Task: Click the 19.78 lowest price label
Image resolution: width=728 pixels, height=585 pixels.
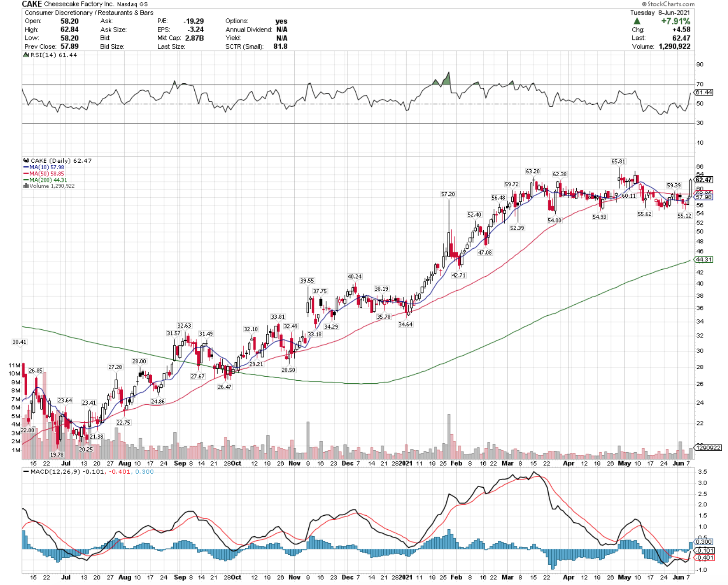Action: click(57, 455)
